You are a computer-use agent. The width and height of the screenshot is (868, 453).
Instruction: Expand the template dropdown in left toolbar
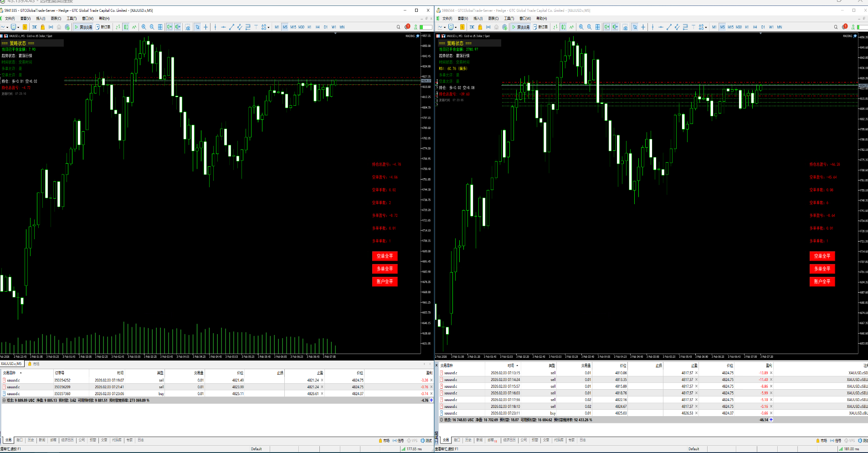pos(17,27)
